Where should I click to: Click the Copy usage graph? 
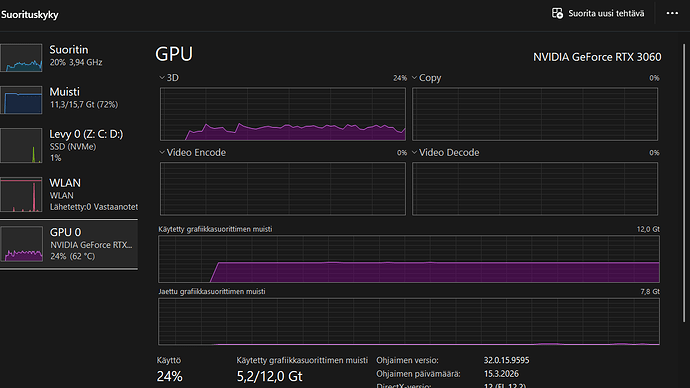click(535, 114)
